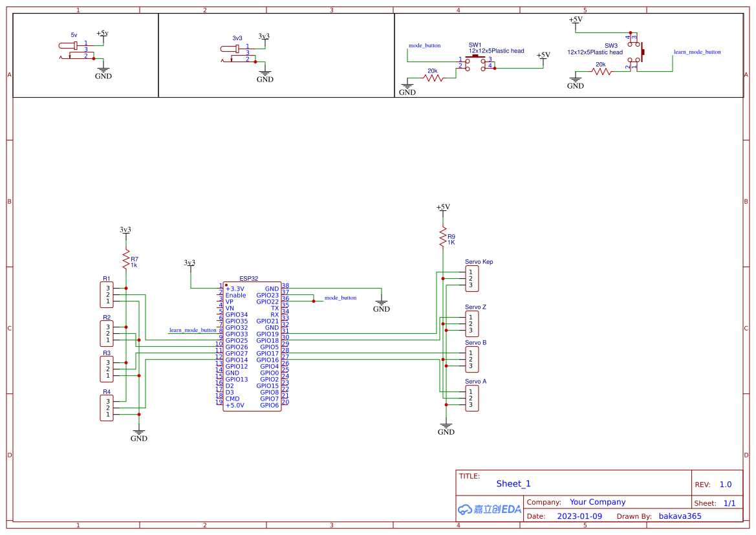Click the Sheet_1 title text
Screen dimensions: 756x535
[513, 483]
